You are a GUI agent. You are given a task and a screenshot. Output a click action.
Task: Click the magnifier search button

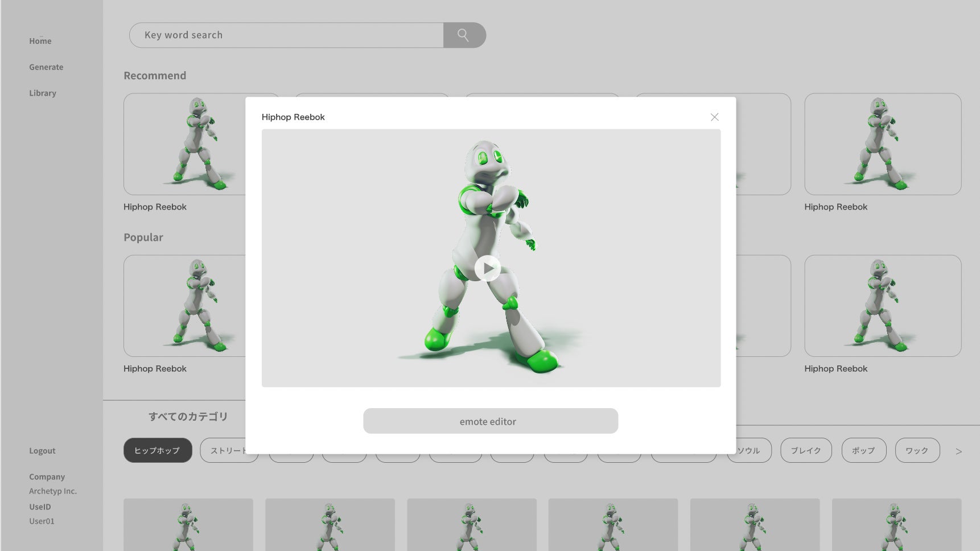[464, 35]
